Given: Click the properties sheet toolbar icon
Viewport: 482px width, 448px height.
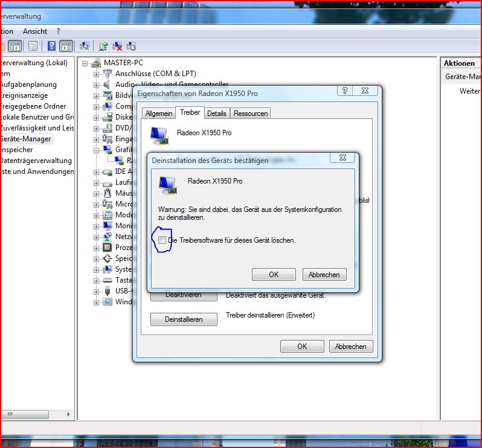Looking at the screenshot, I should (33, 46).
